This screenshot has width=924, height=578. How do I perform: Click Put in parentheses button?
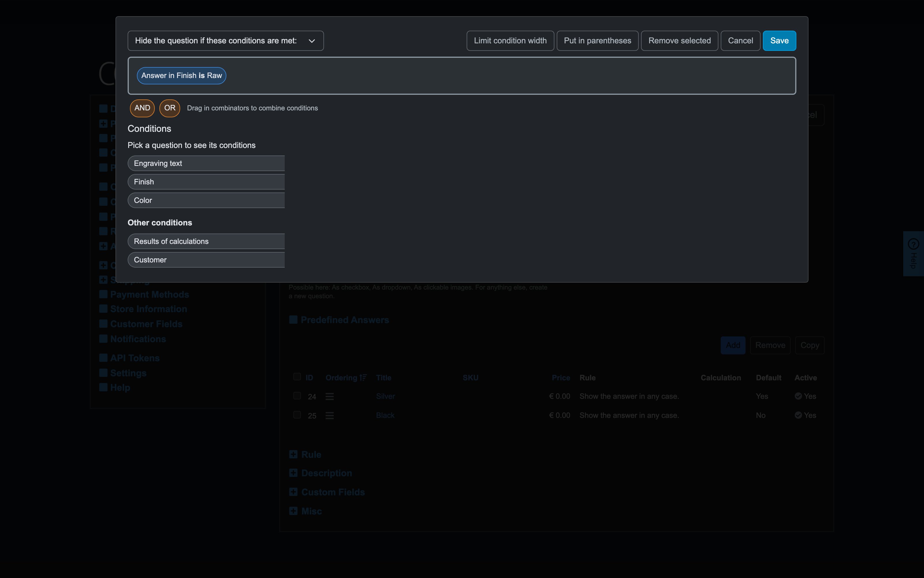(x=597, y=40)
